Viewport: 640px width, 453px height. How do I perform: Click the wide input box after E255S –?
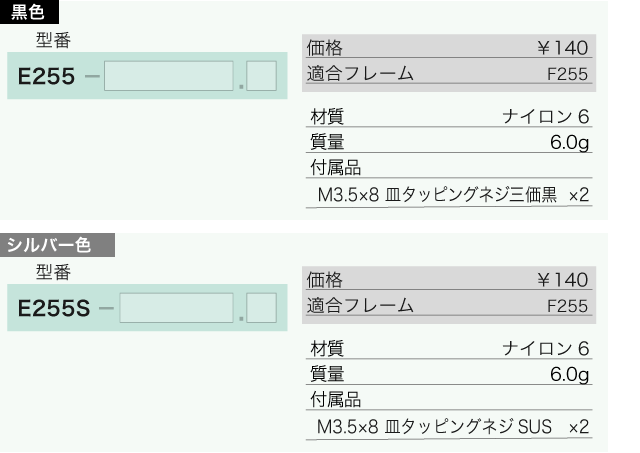[x=176, y=308]
